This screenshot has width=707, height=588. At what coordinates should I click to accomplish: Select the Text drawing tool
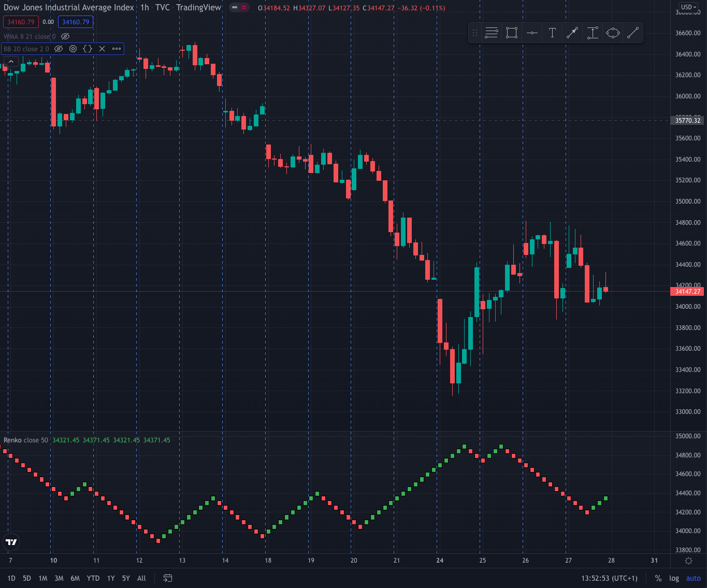pyautogui.click(x=552, y=33)
